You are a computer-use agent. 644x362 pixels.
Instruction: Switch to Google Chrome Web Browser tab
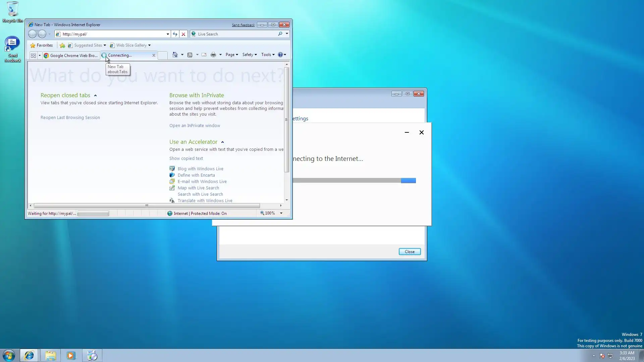pos(71,55)
